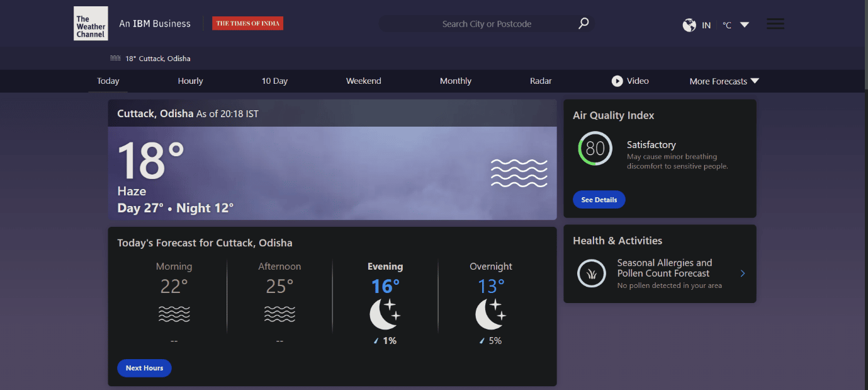
Task: Focus the Search City or Postcode field
Action: [x=487, y=24]
